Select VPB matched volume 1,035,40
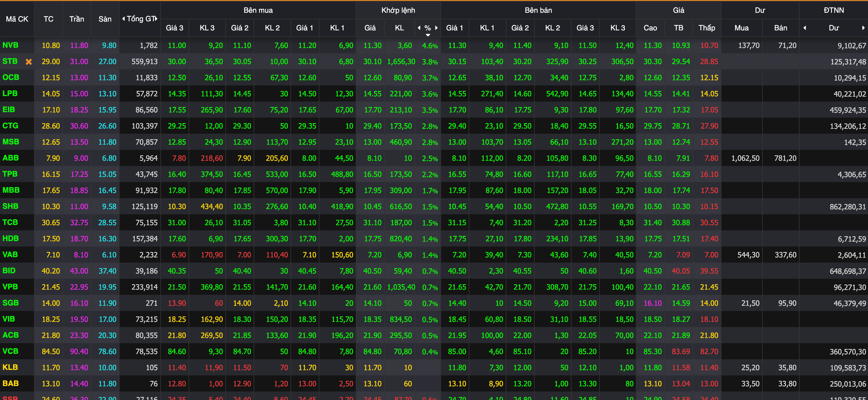 click(401, 287)
